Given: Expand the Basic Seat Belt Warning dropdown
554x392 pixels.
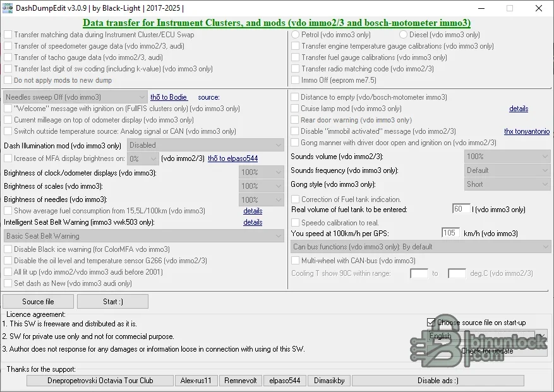Looking at the screenshot, I should pos(144,236).
